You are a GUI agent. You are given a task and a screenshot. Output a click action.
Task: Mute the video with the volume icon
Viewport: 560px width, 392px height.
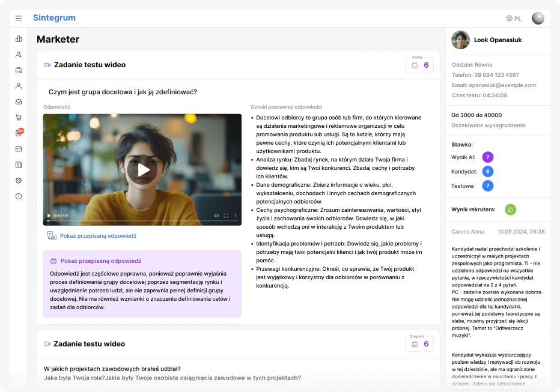click(x=216, y=216)
